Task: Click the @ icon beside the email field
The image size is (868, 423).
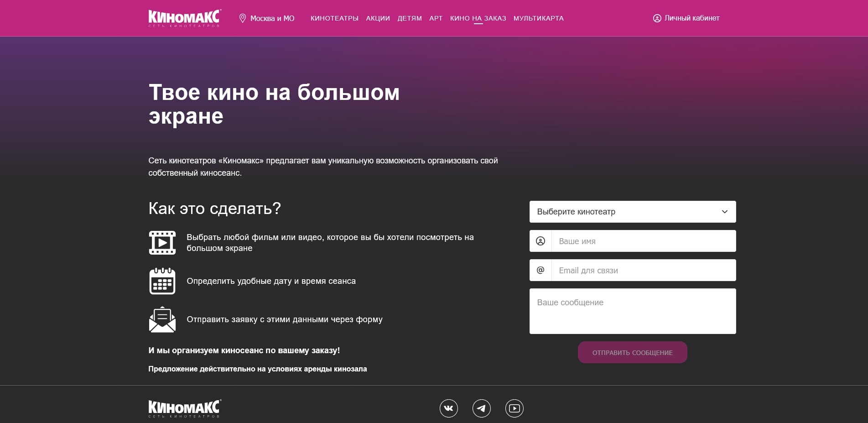Action: tap(541, 270)
